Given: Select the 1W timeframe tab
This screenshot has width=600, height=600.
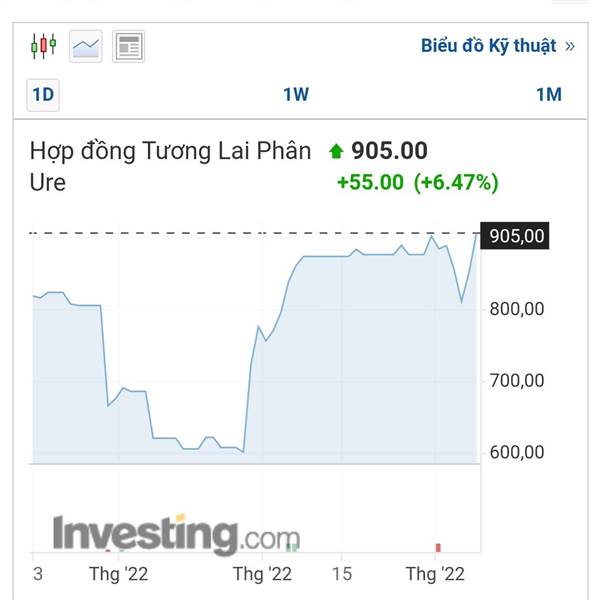Looking at the screenshot, I should pyautogui.click(x=296, y=95).
